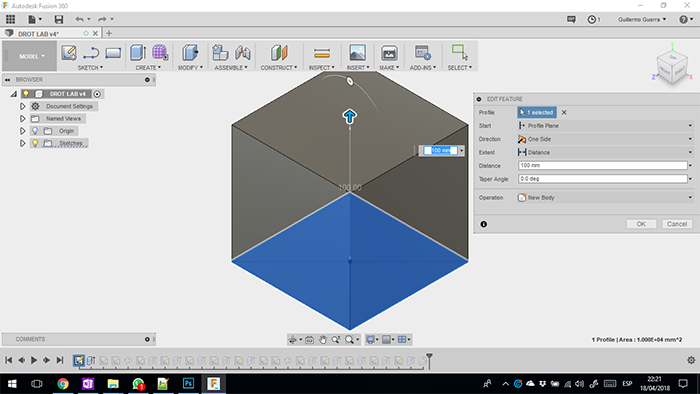Open the CONSTRUCT menu
Viewport: 700px width, 394px height.
point(279,67)
